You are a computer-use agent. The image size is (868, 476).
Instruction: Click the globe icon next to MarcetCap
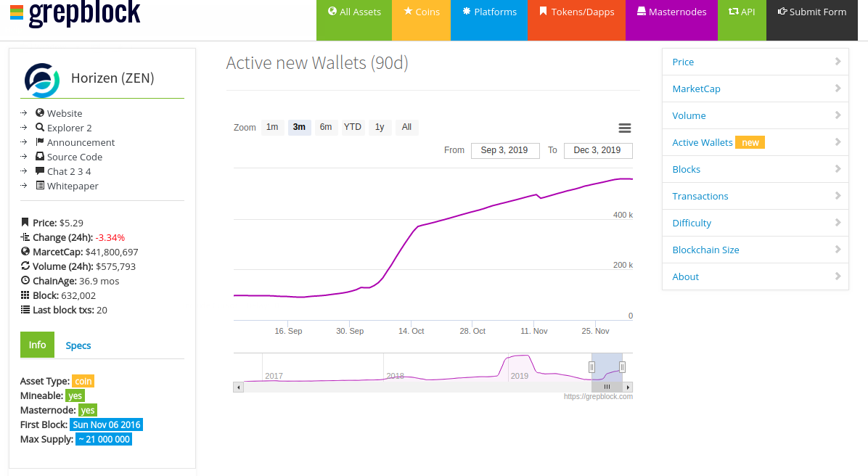25,251
